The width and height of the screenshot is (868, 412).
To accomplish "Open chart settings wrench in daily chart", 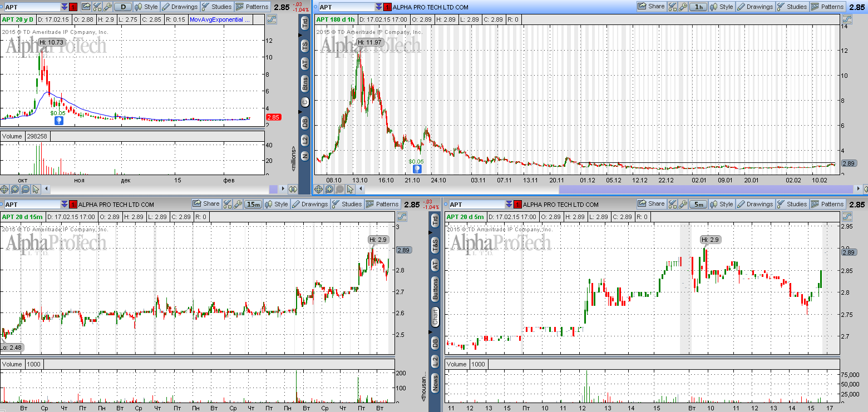I will [107, 7].
